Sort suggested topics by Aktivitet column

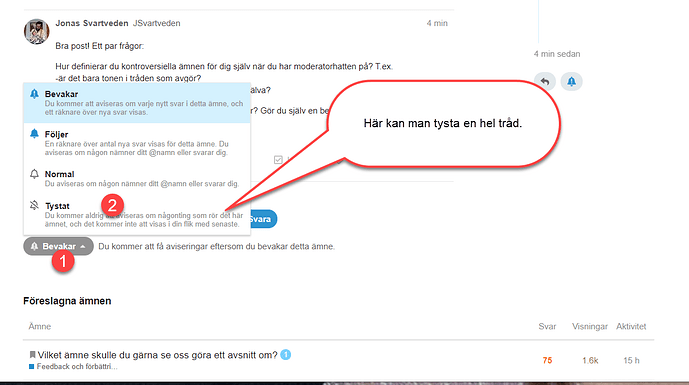coord(631,327)
